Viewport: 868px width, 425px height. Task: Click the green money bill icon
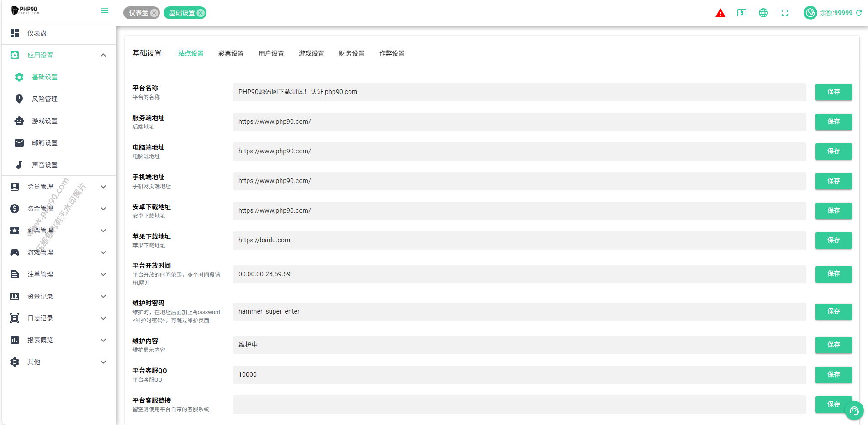[741, 13]
